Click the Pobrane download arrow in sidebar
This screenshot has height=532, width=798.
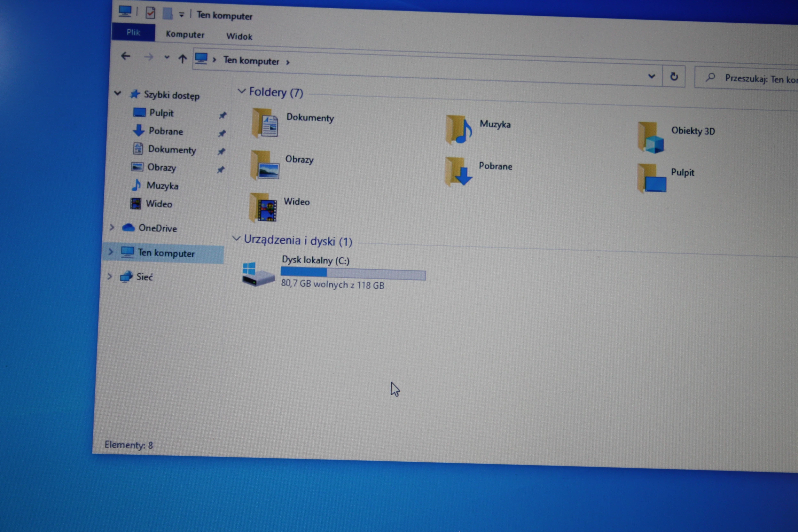[139, 130]
